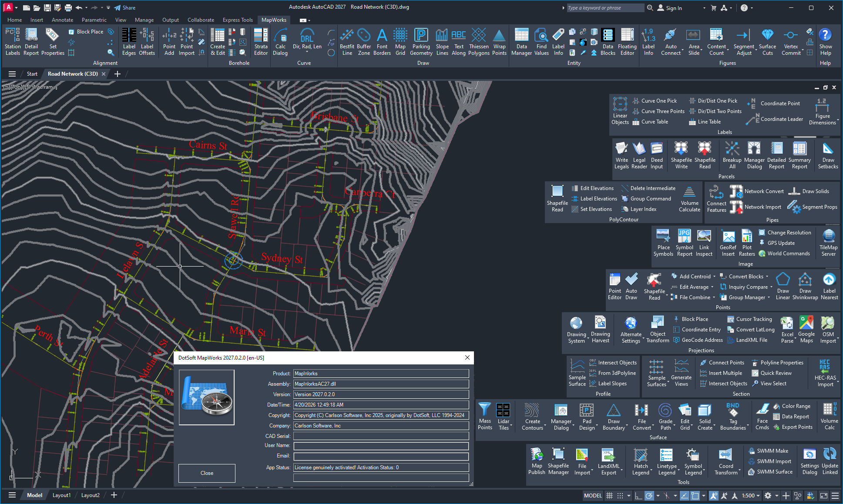Screen dimensions: 843x504
Task: Click the Share button
Action: coord(125,8)
